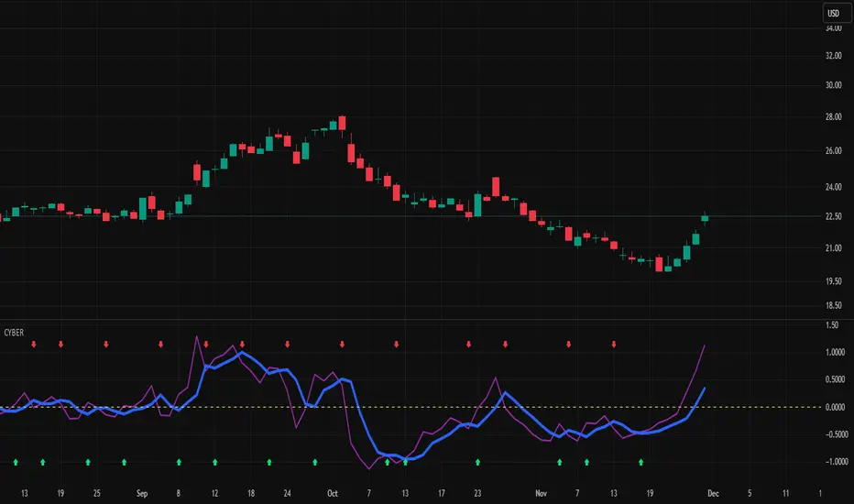Viewport: 854px width, 504px height.
Task: Click the leftmost red down arrow signal
Action: (34, 345)
